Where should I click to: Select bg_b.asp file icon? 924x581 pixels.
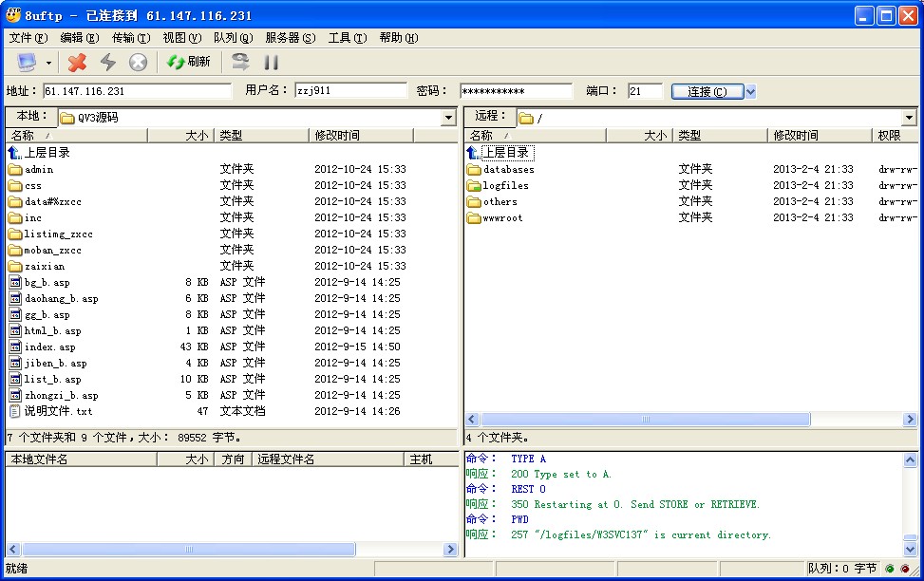pos(15,282)
